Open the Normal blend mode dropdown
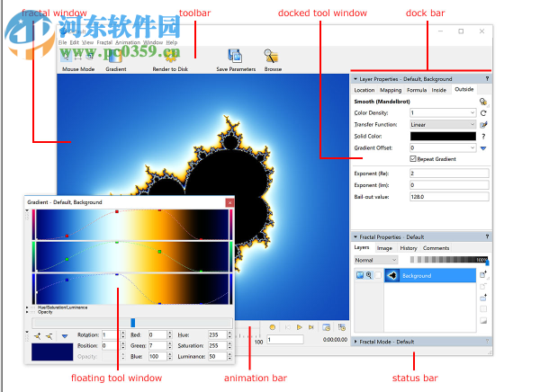This screenshot has height=392, width=540. (x=376, y=260)
